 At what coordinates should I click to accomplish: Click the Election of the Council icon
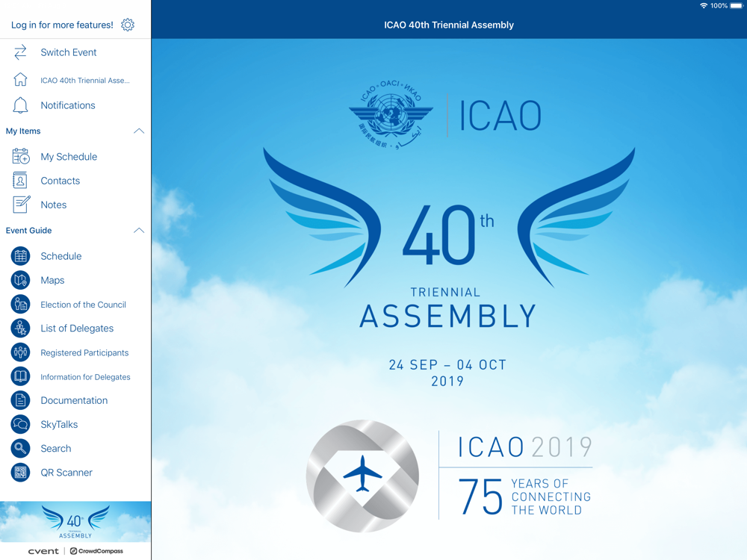tap(20, 305)
